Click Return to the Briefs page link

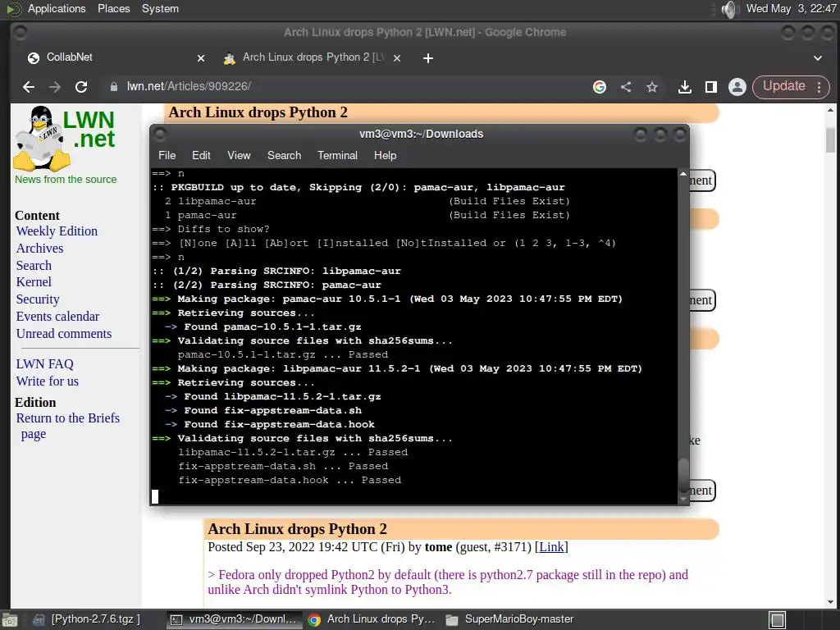click(67, 426)
